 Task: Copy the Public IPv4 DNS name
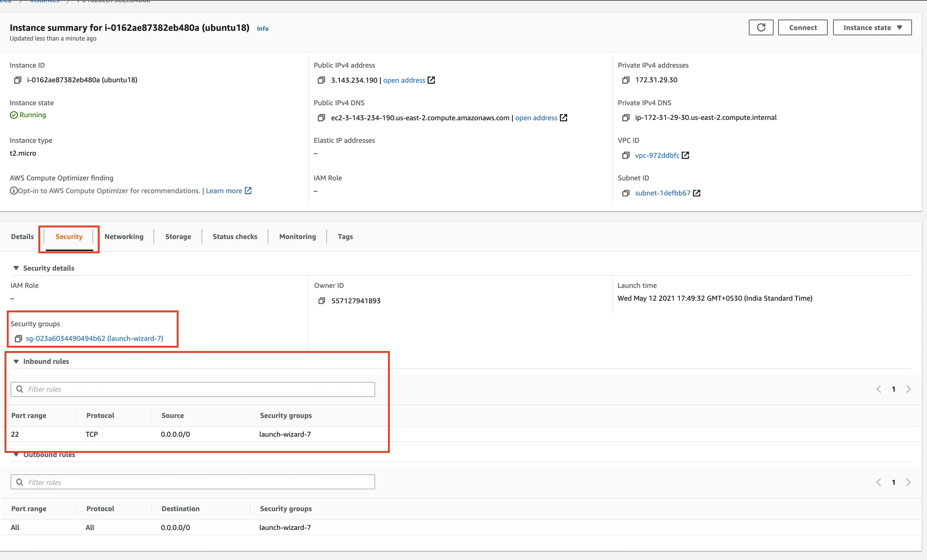321,118
